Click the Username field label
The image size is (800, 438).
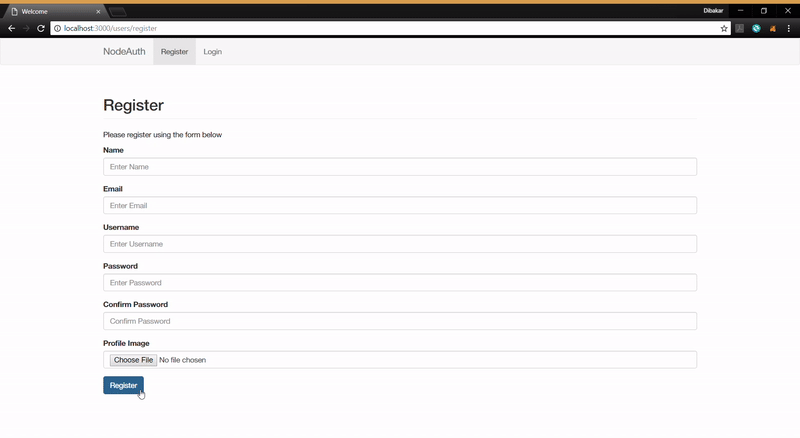[121, 227]
